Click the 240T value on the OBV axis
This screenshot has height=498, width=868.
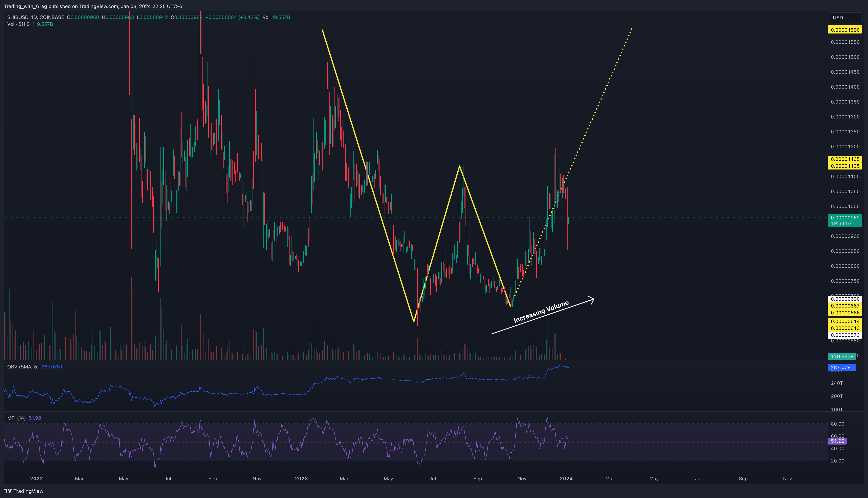pos(837,383)
